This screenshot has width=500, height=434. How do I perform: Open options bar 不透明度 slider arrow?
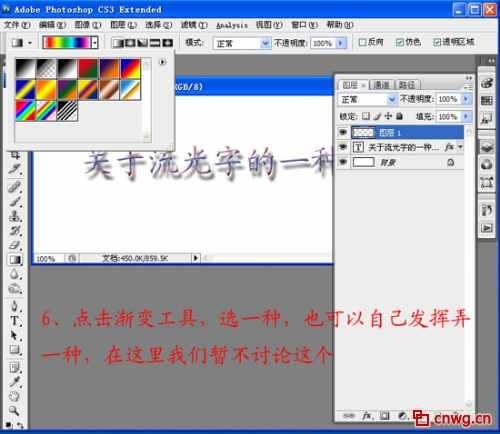coord(341,43)
